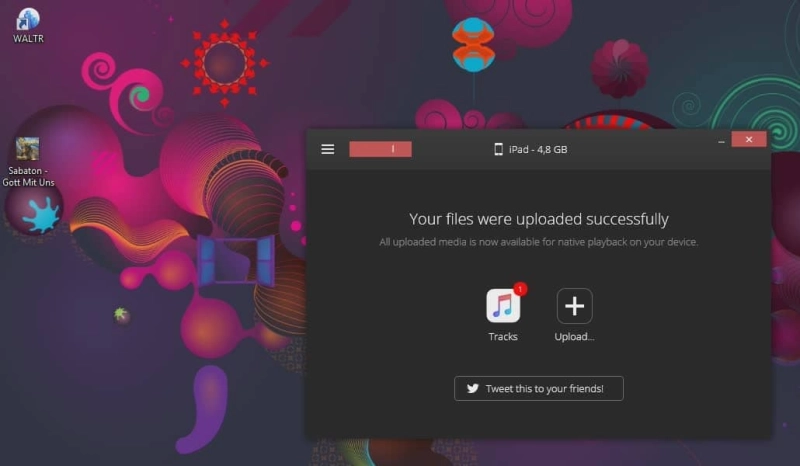The height and width of the screenshot is (466, 800).
Task: Click the Twitter bird icon
Action: [x=473, y=388]
